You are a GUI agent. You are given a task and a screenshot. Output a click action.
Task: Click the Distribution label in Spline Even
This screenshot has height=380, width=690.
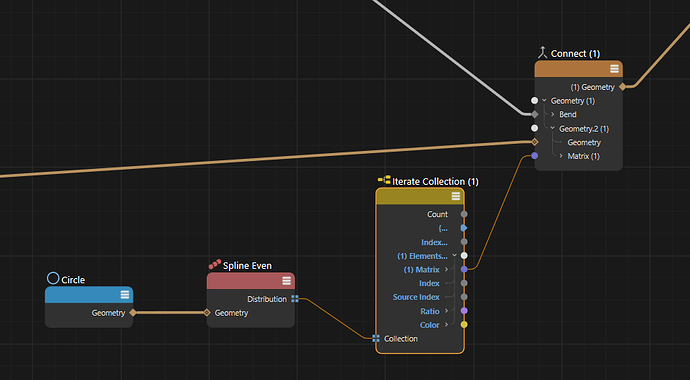267,299
